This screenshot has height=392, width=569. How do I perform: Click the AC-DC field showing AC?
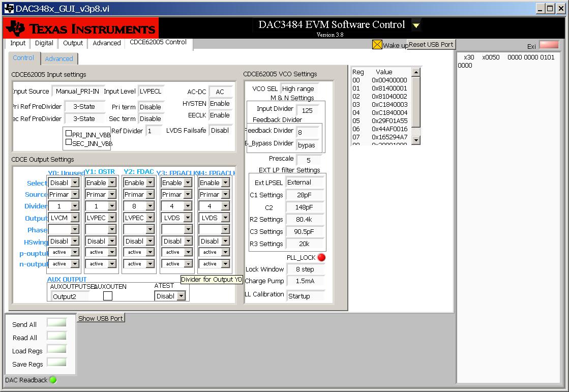pyautogui.click(x=220, y=92)
